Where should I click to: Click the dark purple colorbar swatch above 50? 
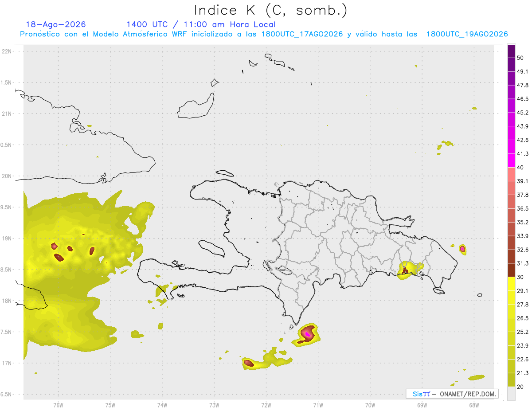coord(511,51)
